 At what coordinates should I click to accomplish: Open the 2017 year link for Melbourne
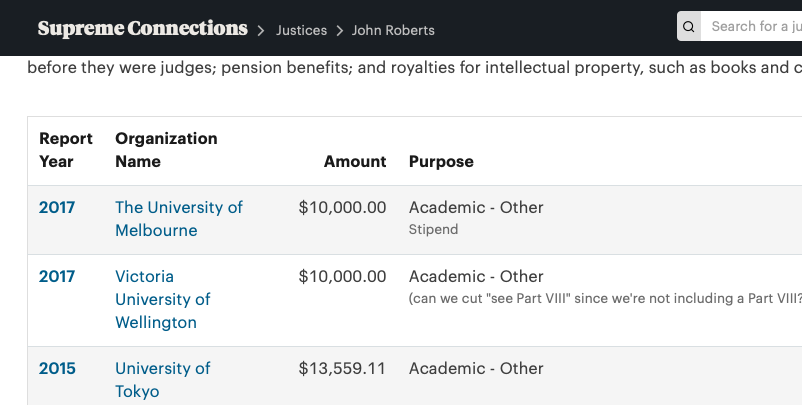(57, 208)
